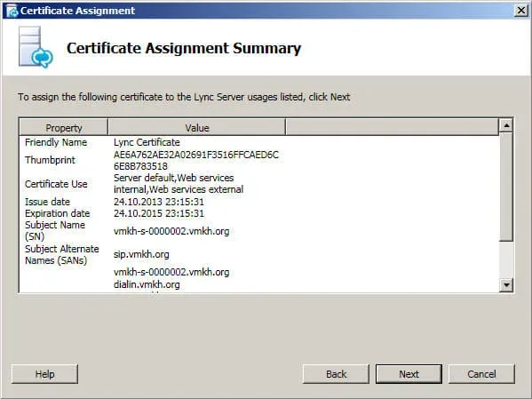Select the Subject Name (SN) label

(x=55, y=230)
